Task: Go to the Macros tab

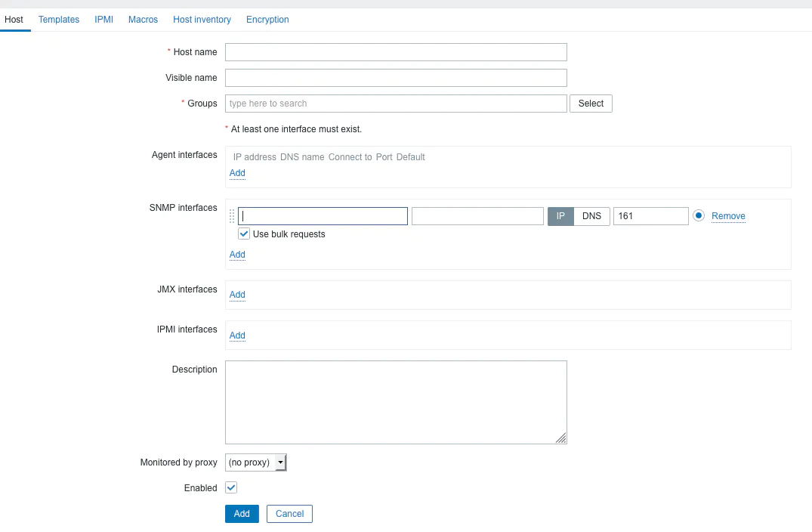Action: click(143, 20)
